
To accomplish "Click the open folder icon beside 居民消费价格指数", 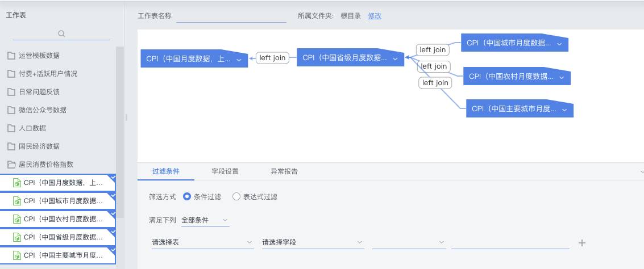I will tap(11, 165).
